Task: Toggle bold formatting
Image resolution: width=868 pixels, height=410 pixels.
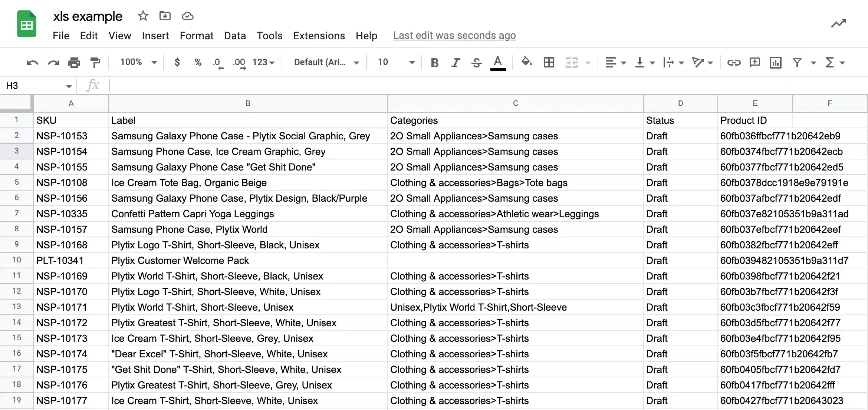Action: click(435, 63)
